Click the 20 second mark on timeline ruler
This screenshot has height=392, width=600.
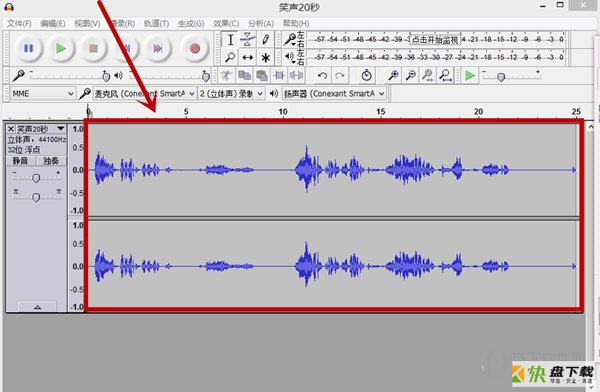coord(478,112)
